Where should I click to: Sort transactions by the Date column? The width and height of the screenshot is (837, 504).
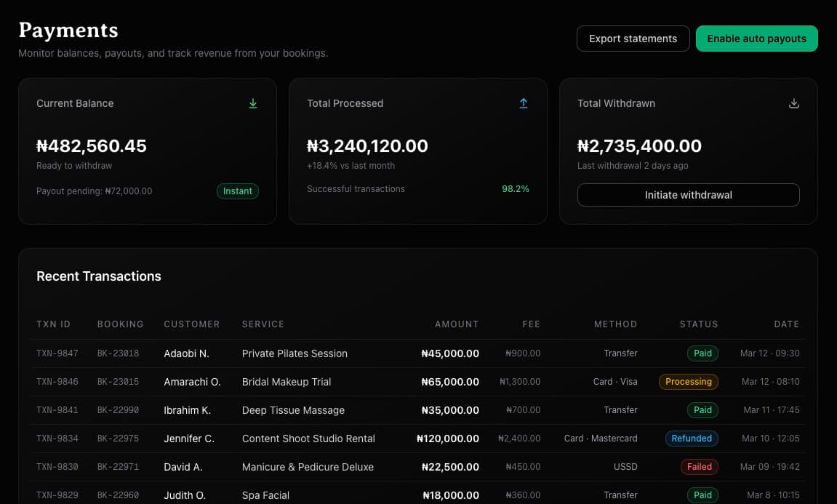pyautogui.click(x=786, y=324)
